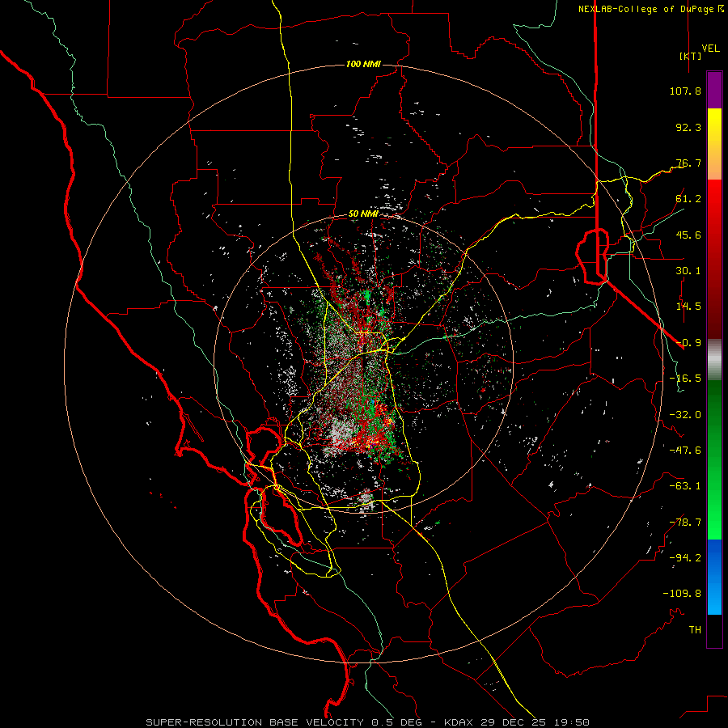Viewport: 728px width, 728px height.
Task: Click the 30.1 velocity scale value
Action: point(688,271)
